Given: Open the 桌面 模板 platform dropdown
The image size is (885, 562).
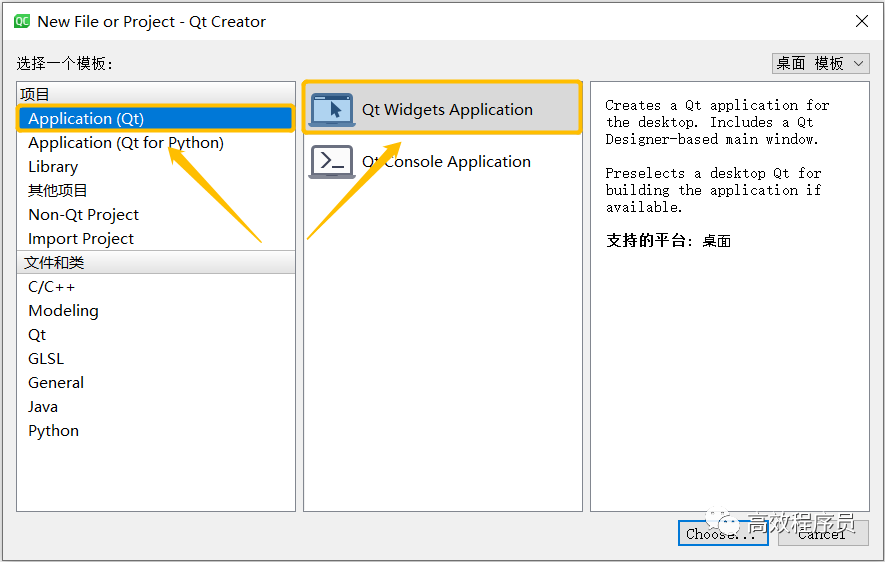Looking at the screenshot, I should click(x=820, y=63).
